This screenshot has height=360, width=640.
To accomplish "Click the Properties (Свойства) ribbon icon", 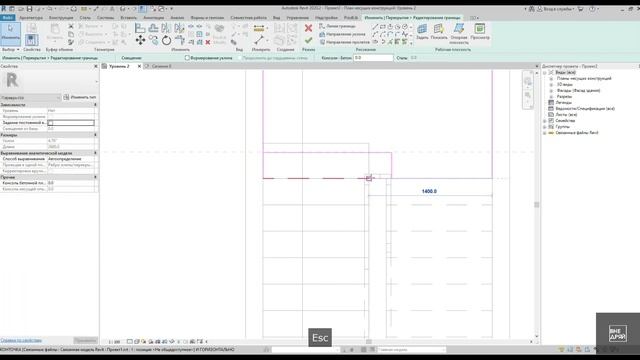I will (x=31, y=40).
